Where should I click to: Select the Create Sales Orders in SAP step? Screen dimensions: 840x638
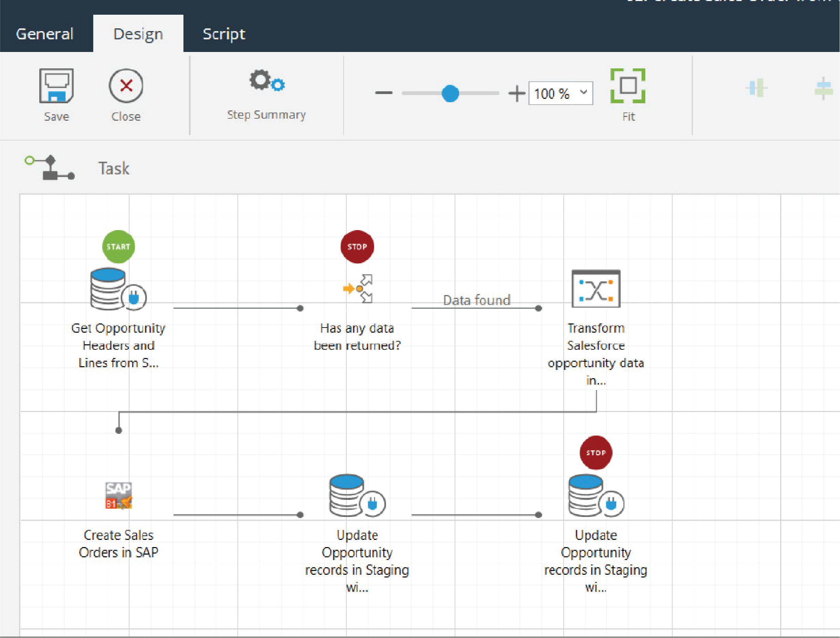(x=119, y=495)
